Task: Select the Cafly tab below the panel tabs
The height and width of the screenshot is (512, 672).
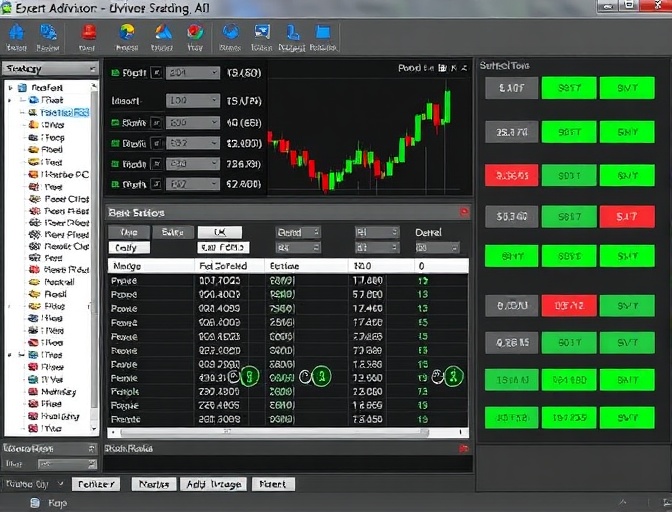Action: click(x=129, y=247)
